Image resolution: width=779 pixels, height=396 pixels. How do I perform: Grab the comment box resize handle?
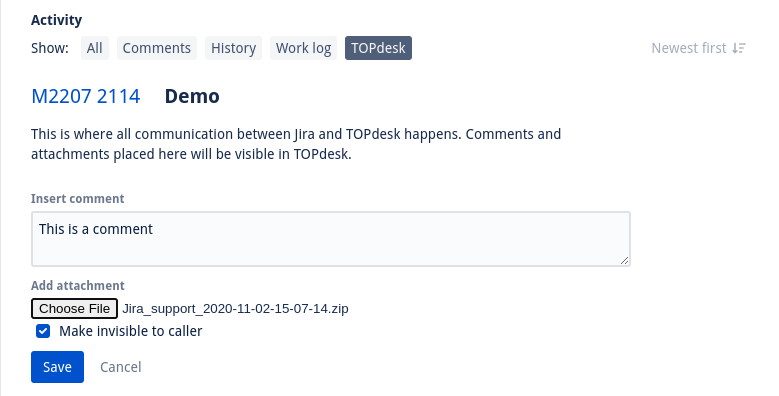[x=624, y=260]
